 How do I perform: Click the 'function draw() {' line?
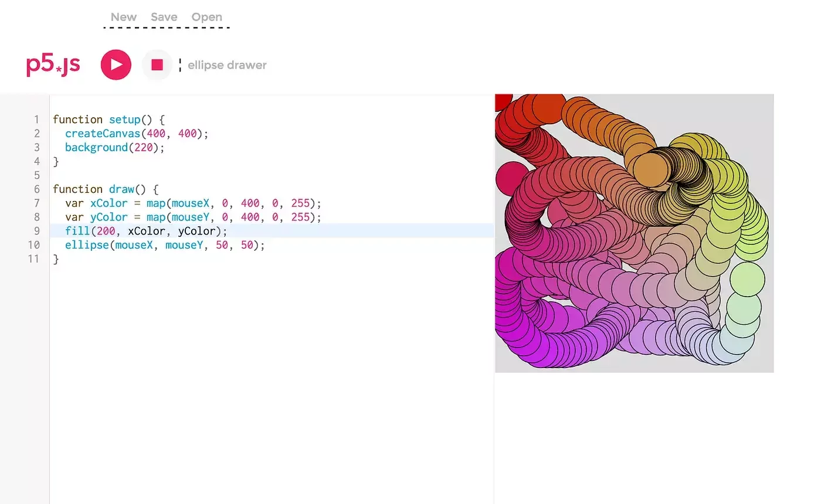[106, 189]
